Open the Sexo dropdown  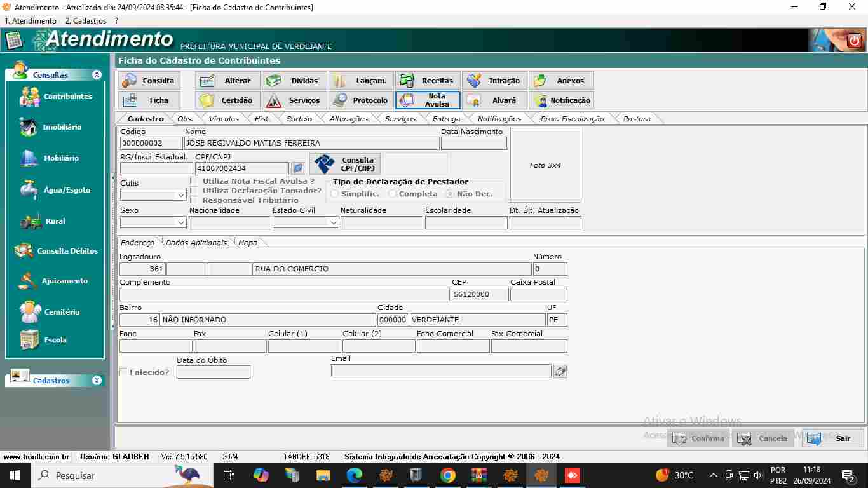180,223
